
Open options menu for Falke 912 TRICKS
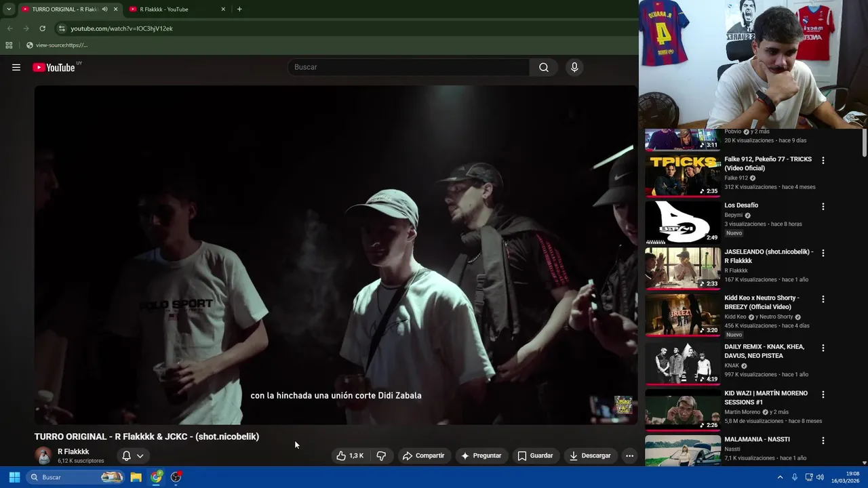[823, 161]
